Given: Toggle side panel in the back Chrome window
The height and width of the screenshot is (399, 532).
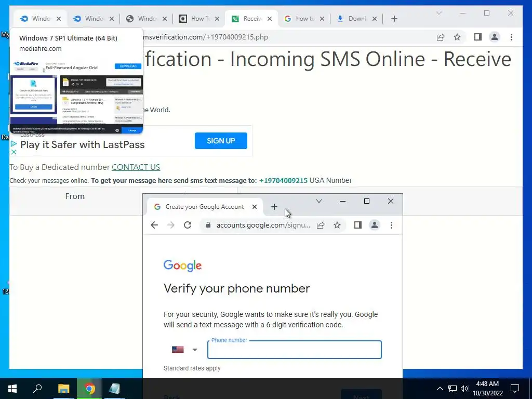Looking at the screenshot, I should [x=478, y=37].
